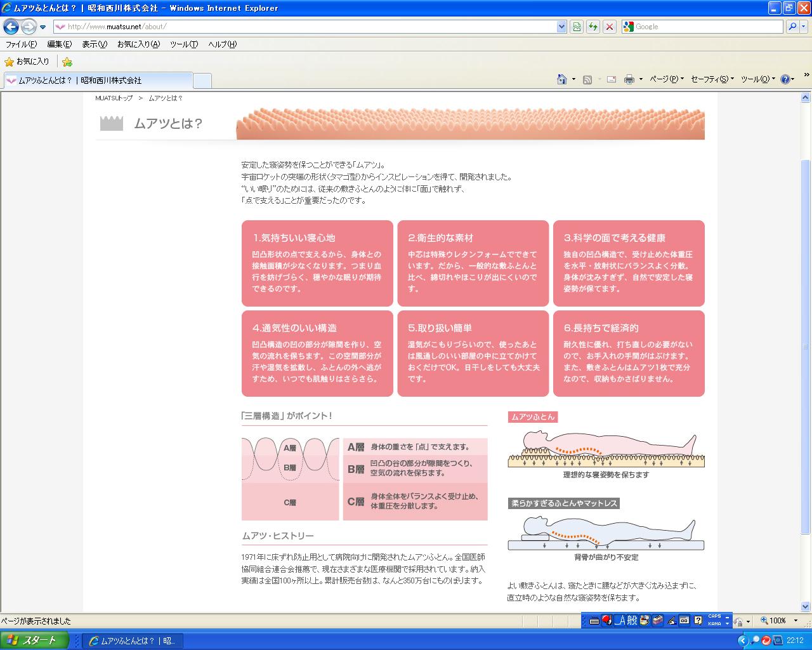812x650 pixels.
Task: Open the セーフティ(S) command bar menu
Action: click(x=712, y=79)
